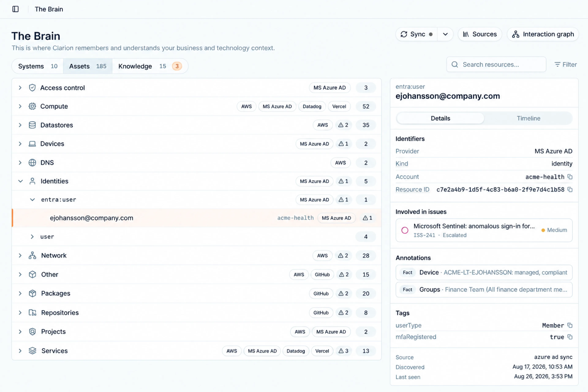588x392 pixels.
Task: Expand the user group
Action: pos(32,236)
